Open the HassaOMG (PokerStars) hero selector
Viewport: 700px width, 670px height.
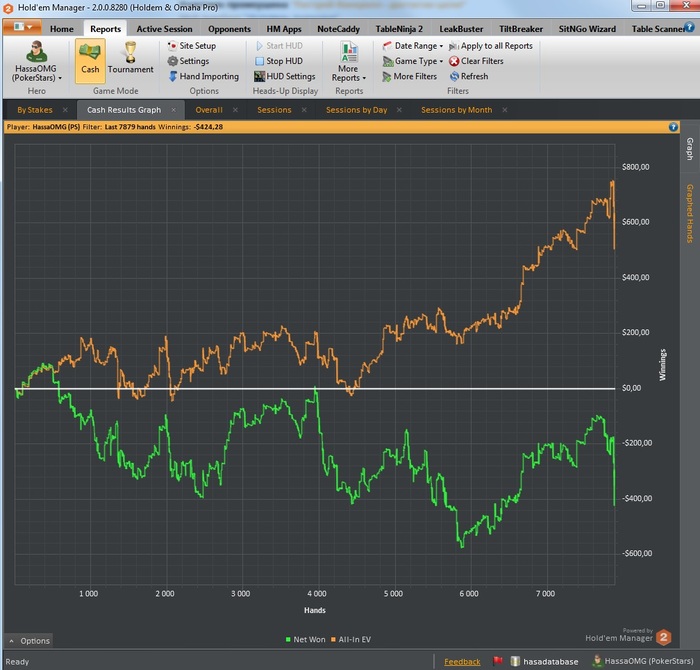36,62
